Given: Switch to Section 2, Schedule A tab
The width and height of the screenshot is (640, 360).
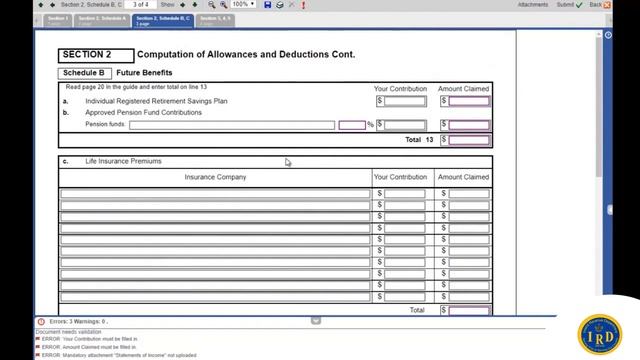Looking at the screenshot, I should click(x=102, y=20).
